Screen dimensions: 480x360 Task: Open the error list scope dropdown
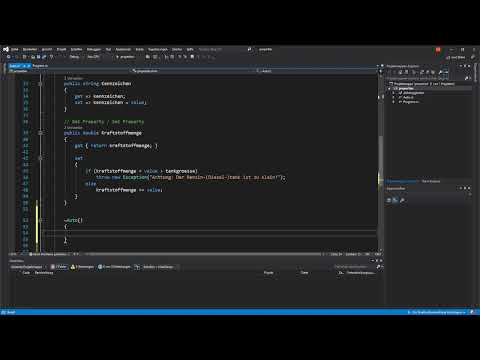[28, 267]
